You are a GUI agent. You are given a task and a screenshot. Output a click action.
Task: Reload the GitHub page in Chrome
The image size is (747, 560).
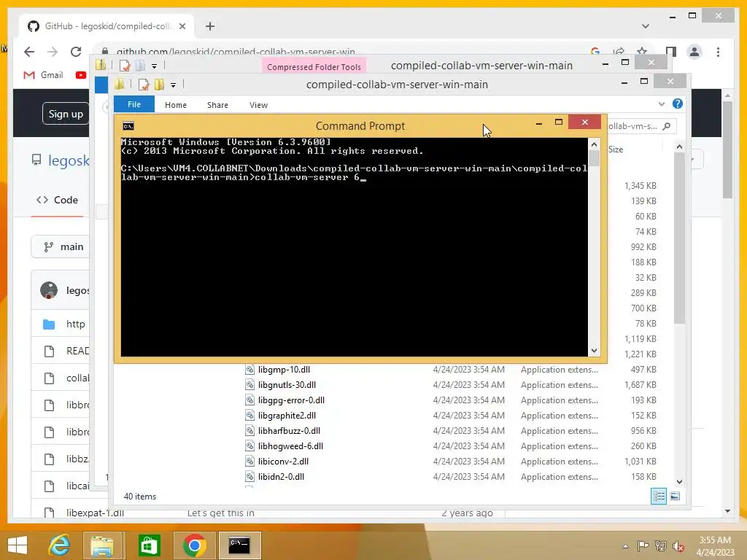pos(76,52)
